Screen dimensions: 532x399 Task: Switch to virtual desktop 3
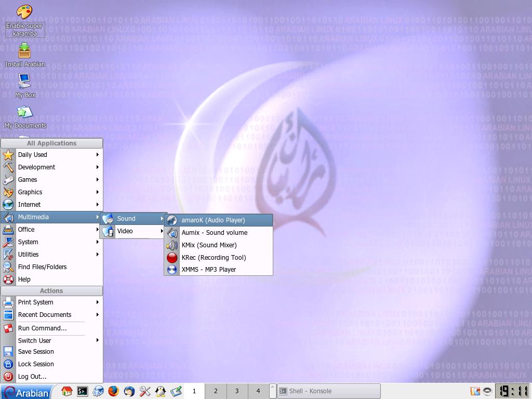[x=237, y=391]
